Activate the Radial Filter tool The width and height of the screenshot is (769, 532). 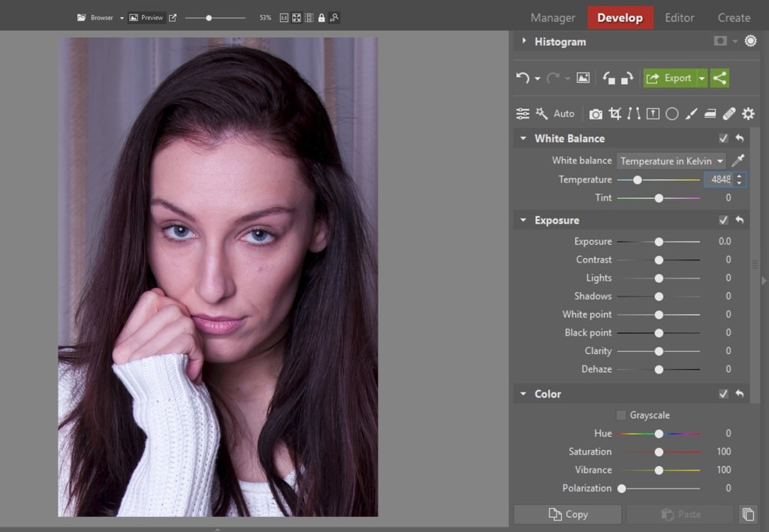point(672,113)
